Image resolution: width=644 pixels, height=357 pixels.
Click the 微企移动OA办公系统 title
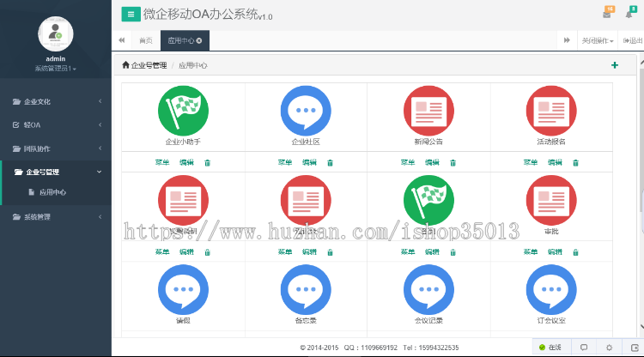(x=200, y=15)
